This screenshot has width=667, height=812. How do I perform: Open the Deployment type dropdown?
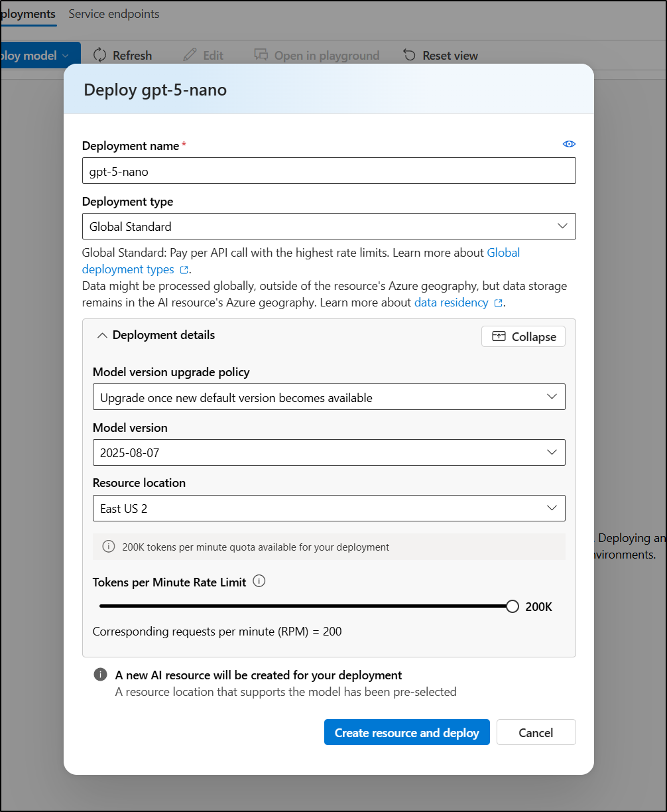329,226
